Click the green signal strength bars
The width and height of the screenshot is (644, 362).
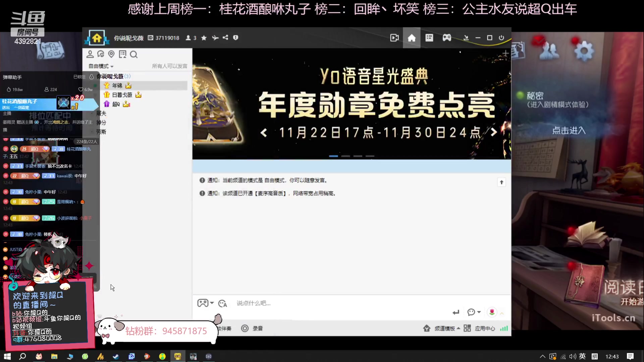[x=504, y=328]
